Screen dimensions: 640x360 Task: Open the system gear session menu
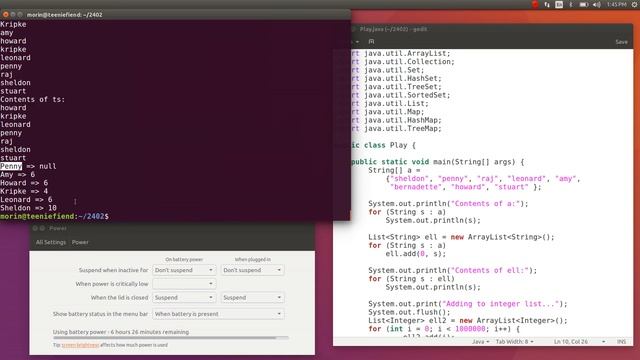[x=635, y=4]
